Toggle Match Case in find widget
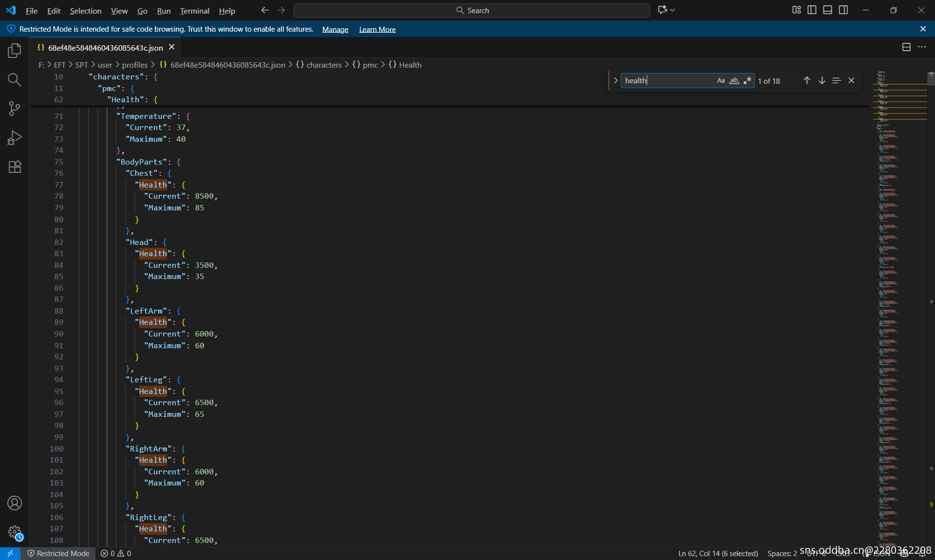 click(x=721, y=81)
